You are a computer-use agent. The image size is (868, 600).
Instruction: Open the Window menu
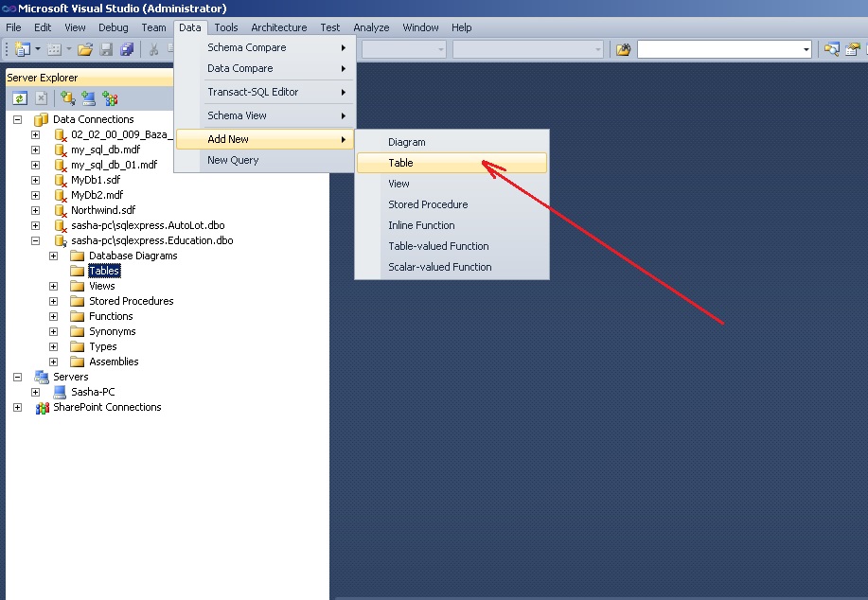click(420, 27)
